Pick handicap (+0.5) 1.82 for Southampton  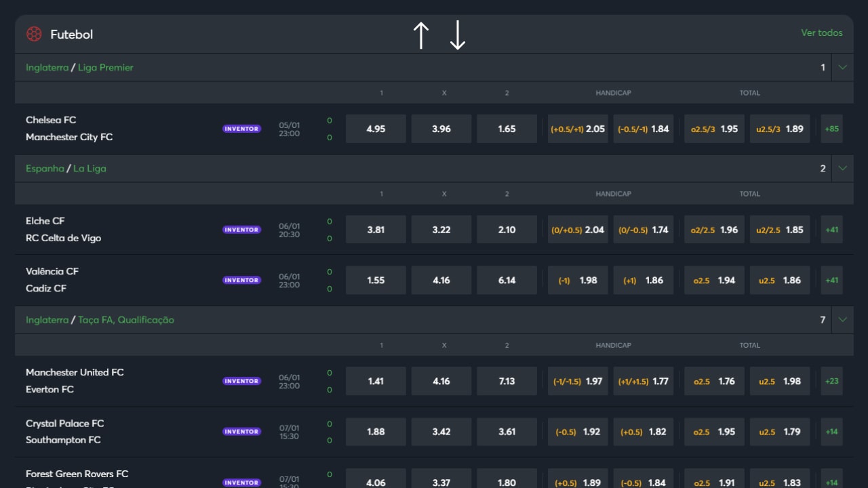pyautogui.click(x=644, y=431)
